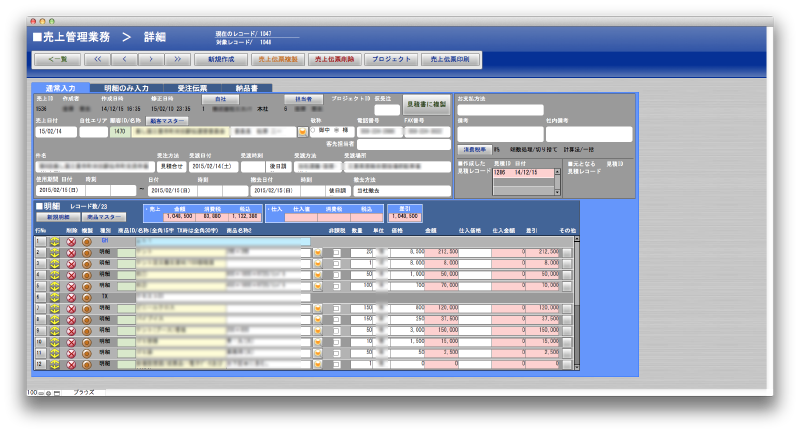Open the product dropdown in row 12

[x=318, y=362]
